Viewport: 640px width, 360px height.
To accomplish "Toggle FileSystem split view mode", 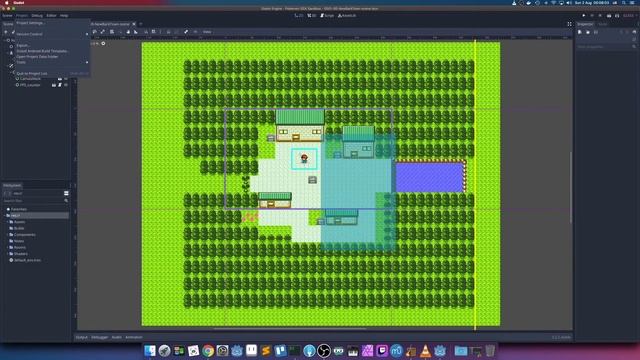I will [66, 193].
